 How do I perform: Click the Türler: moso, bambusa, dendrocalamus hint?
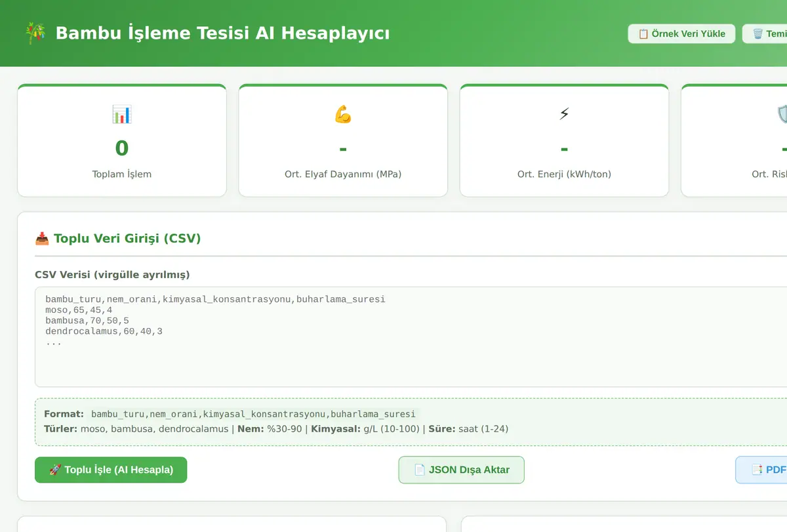[x=136, y=429]
